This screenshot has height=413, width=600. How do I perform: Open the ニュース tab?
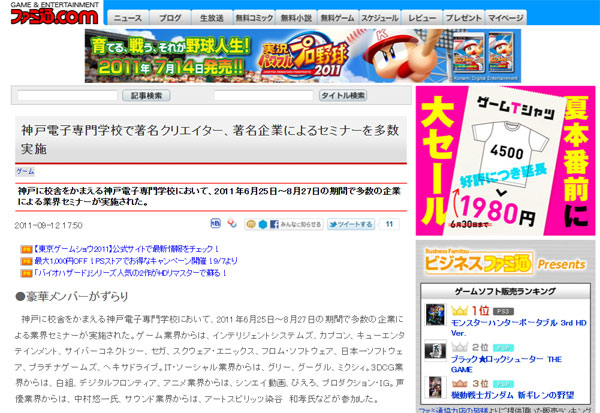[128, 18]
